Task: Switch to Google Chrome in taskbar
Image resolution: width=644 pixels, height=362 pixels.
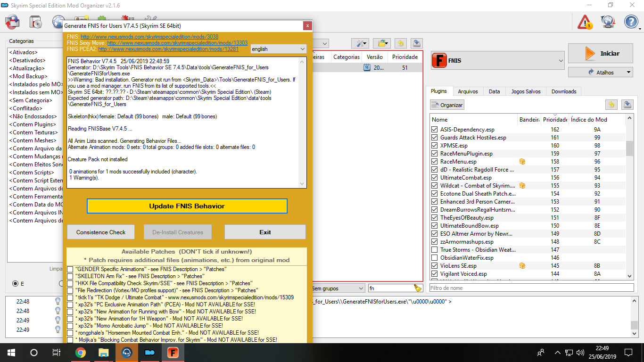Action: (81, 353)
